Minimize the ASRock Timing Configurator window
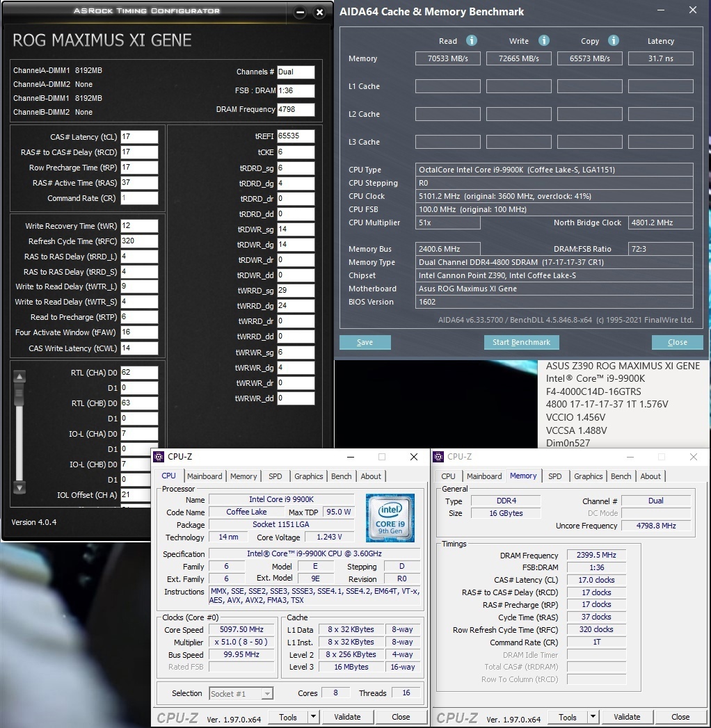711x728 pixels. coord(301,13)
